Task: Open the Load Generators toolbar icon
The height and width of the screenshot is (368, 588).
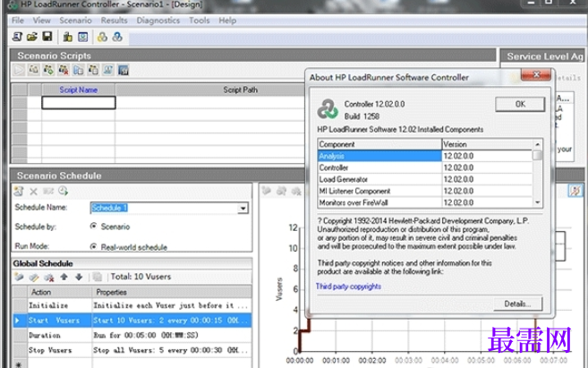Action: [68, 37]
